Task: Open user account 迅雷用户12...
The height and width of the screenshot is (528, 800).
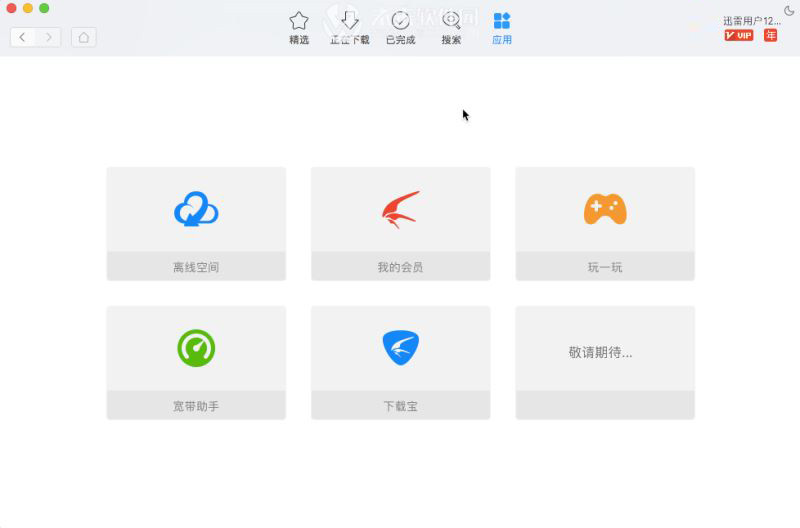Action: click(752, 21)
